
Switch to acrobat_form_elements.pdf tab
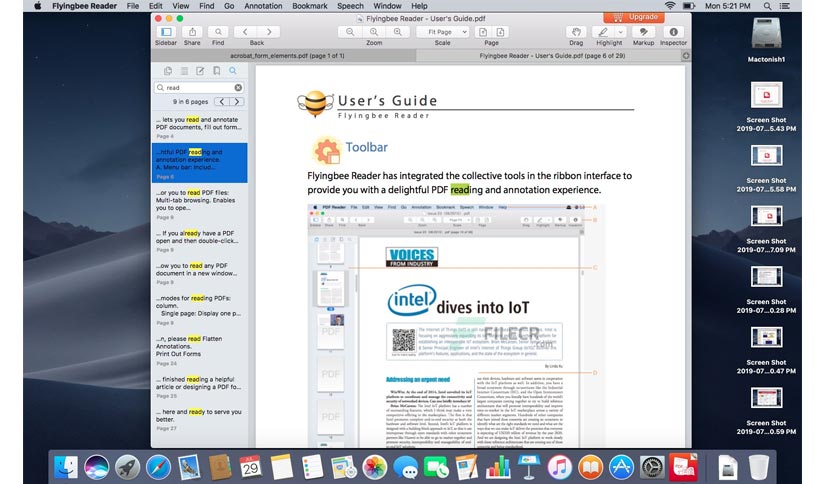(287, 55)
